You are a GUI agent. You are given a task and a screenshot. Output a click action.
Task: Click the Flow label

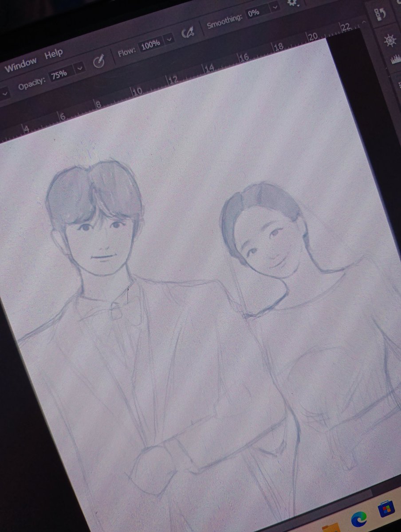(127, 52)
